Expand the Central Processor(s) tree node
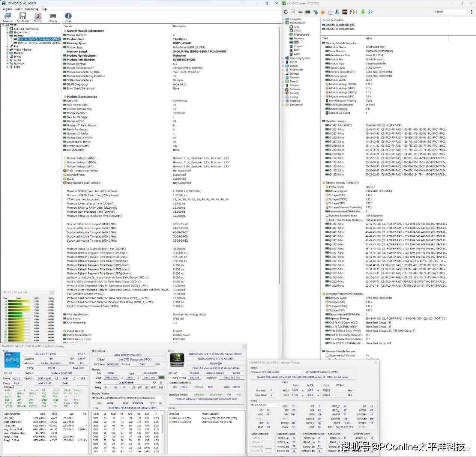The height and width of the screenshot is (457, 476). pyautogui.click(x=7, y=29)
